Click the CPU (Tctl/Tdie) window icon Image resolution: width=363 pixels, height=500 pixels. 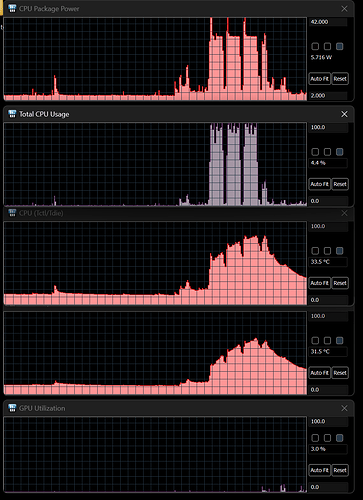tap(12, 213)
